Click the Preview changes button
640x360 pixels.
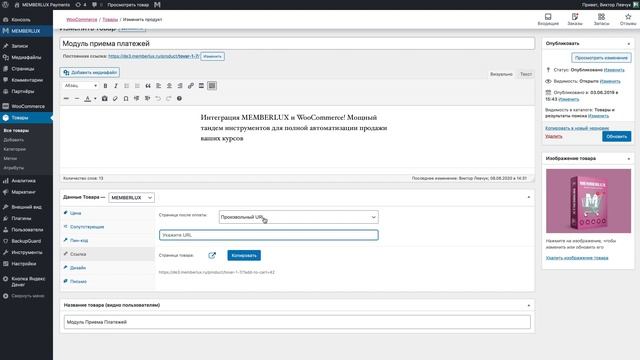(x=601, y=58)
